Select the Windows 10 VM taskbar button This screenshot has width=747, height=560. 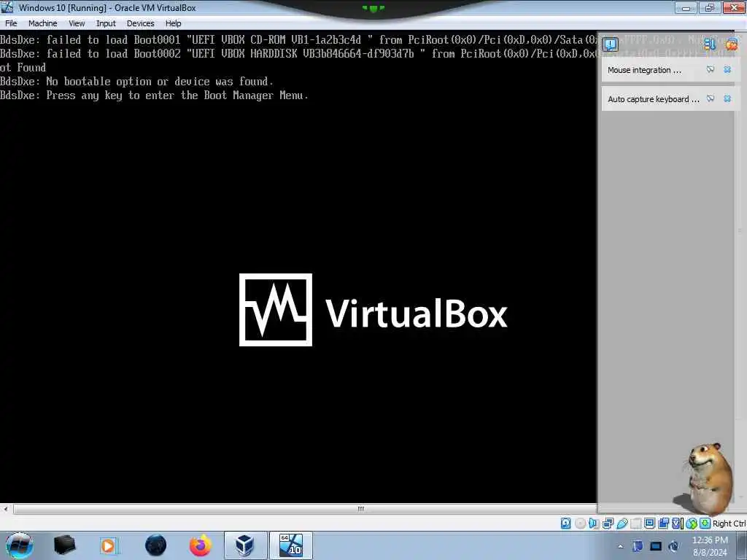click(291, 545)
